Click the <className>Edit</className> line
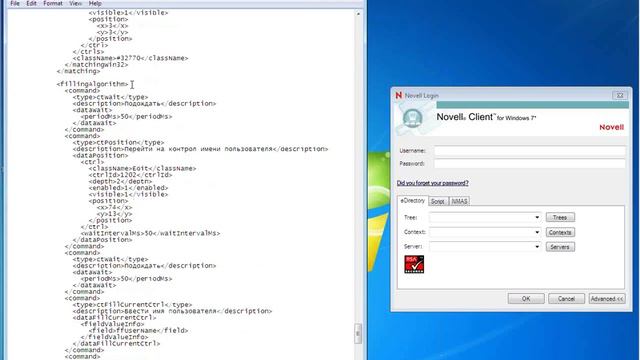Viewport: 640px width, 360px height. coord(142,168)
